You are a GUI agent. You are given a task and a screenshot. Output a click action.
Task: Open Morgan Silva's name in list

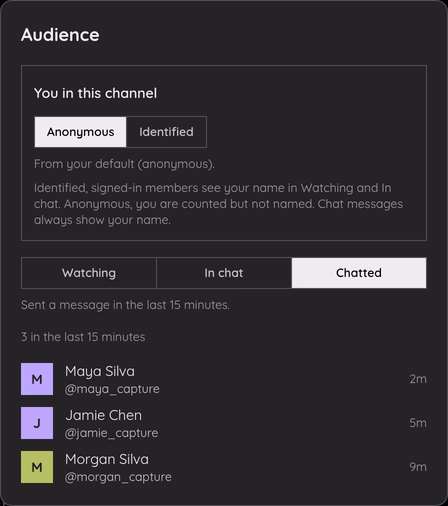(107, 459)
